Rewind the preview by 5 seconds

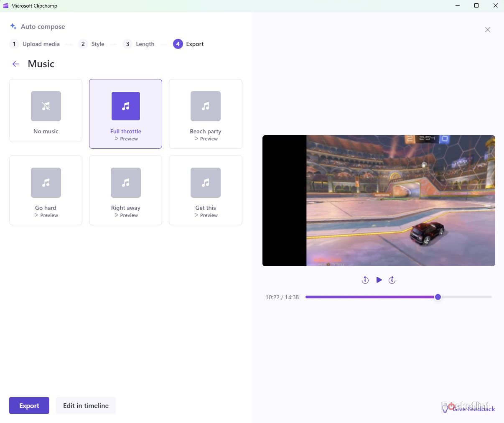point(365,280)
